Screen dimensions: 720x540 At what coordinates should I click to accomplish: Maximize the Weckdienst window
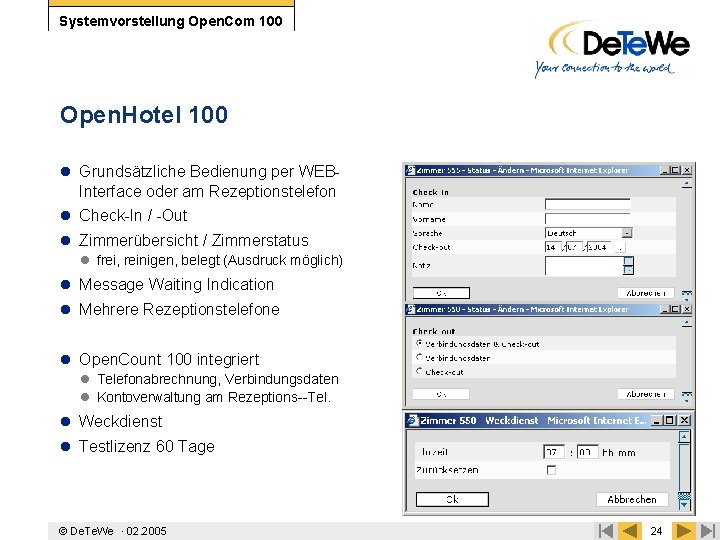coord(670,420)
